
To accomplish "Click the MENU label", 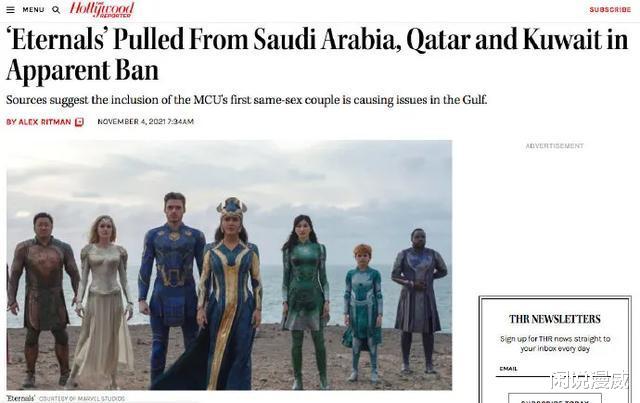I will (33, 10).
